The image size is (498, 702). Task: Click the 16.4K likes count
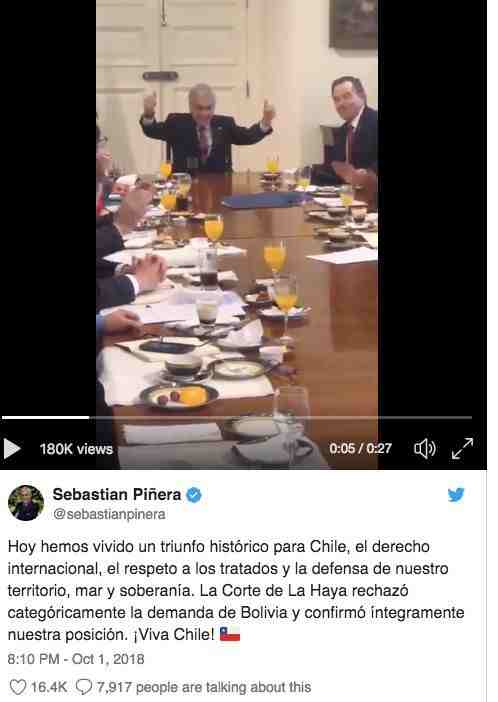tap(49, 687)
